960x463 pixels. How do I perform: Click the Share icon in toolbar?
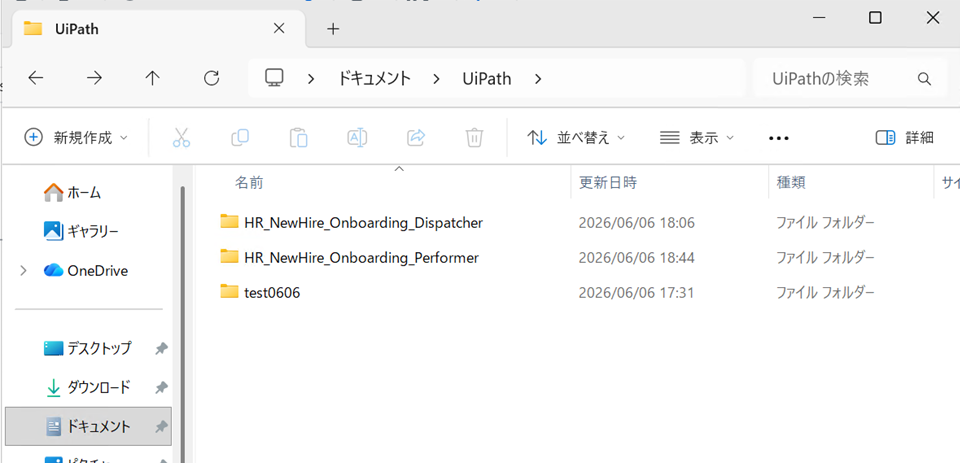(x=416, y=138)
